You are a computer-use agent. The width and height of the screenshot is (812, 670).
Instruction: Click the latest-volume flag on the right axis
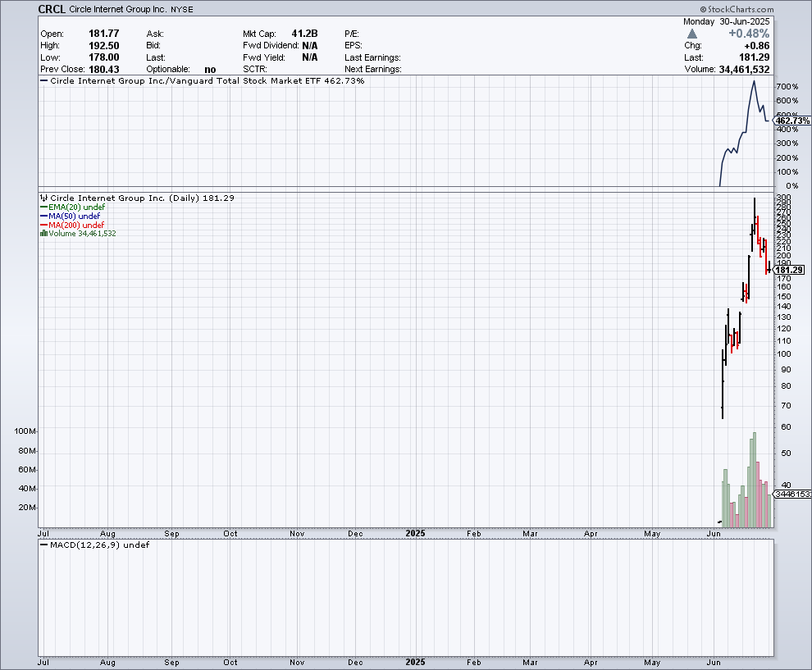[x=793, y=494]
